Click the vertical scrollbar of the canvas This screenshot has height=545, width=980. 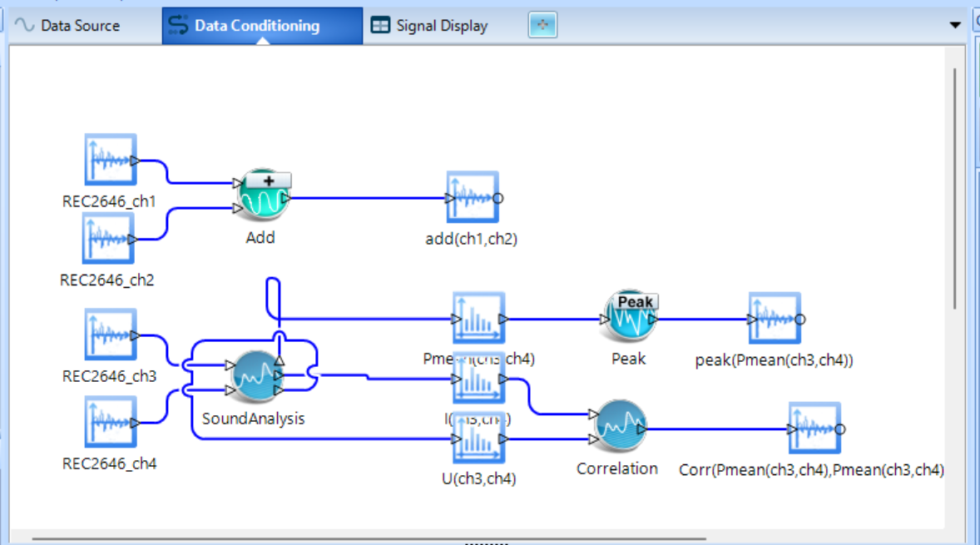[955, 190]
